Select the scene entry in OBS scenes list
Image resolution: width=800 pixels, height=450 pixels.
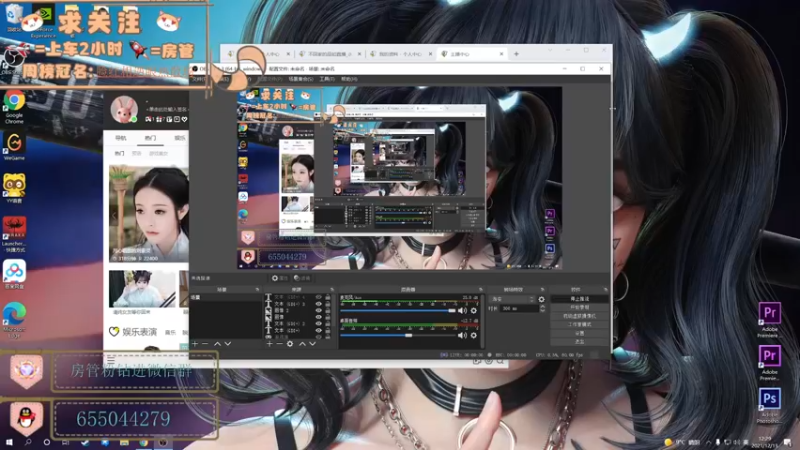click(226, 297)
